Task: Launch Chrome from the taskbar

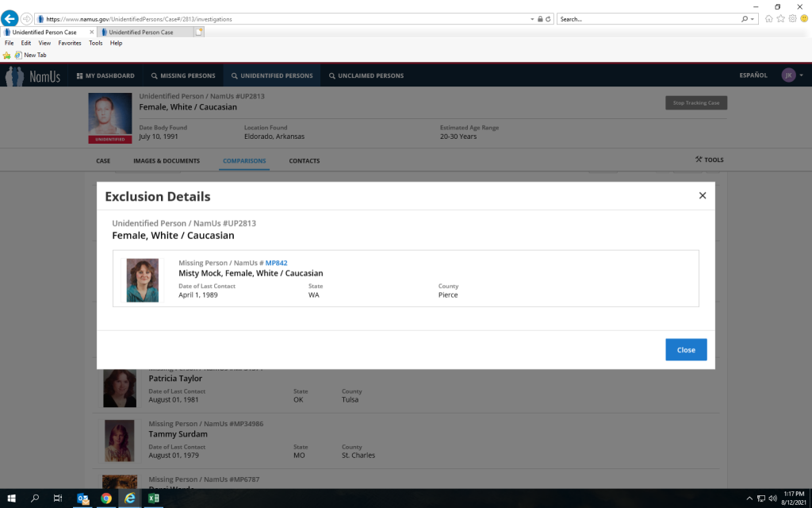Action: pos(106,498)
